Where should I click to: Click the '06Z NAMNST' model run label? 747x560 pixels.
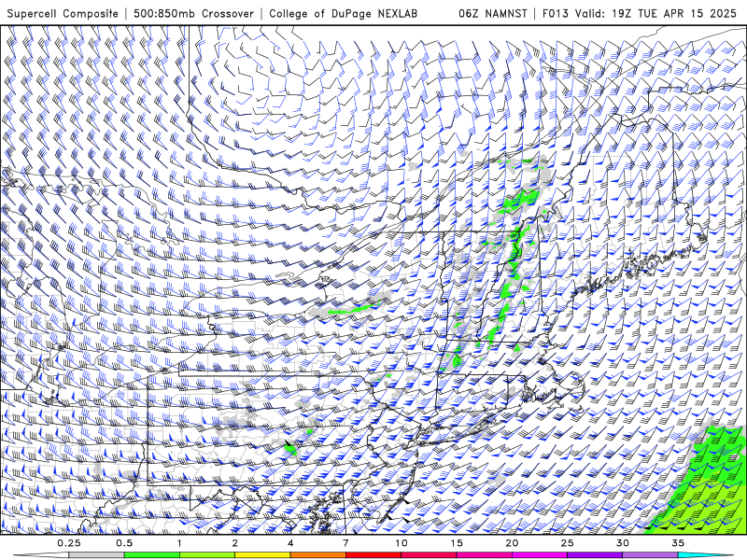pos(493,13)
